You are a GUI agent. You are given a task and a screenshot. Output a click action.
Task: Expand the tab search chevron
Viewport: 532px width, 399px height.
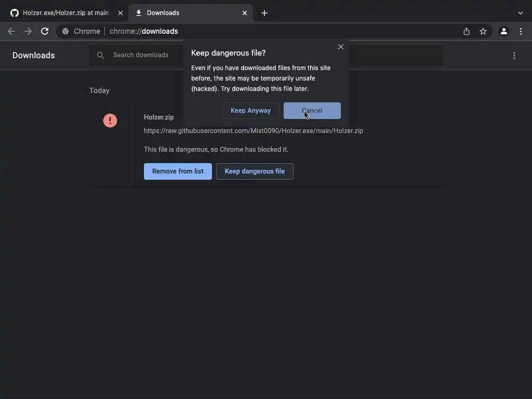pos(521,13)
